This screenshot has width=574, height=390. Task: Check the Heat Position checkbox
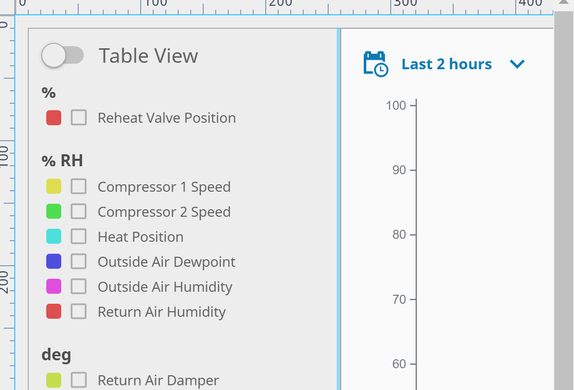(x=79, y=237)
